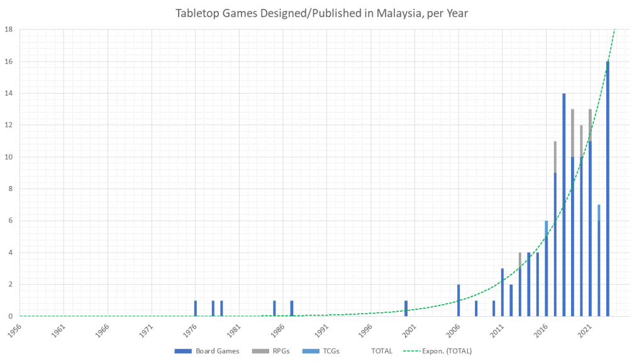Click the 10 label on the y-axis
Image resolution: width=644 pixels, height=362 pixels.
(9, 157)
